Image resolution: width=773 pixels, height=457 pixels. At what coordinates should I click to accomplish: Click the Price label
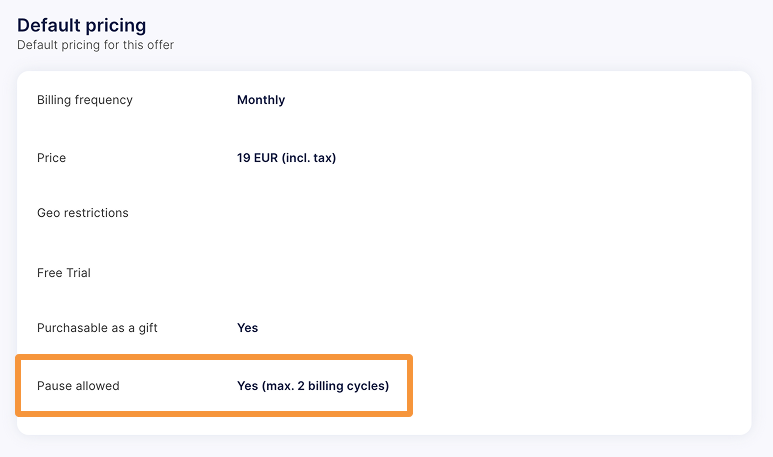tap(51, 158)
